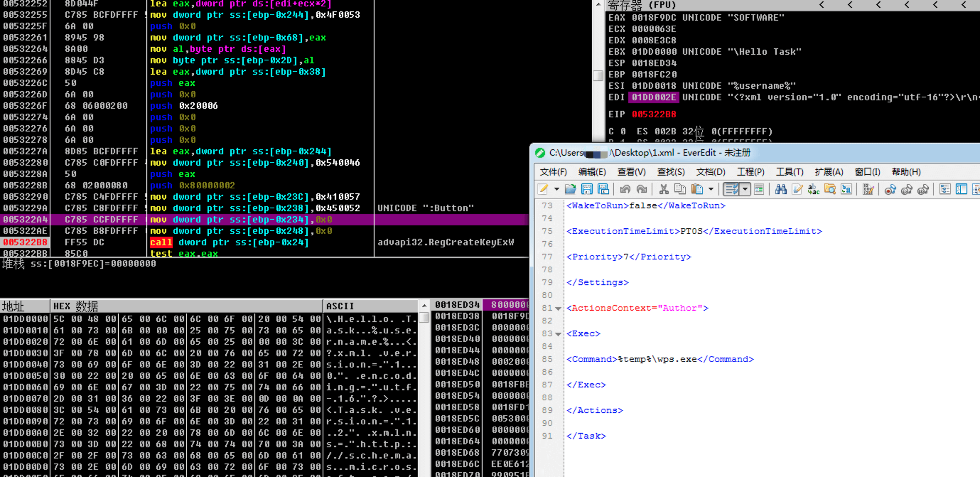Click the Open file folder icon
Image resolution: width=980 pixels, height=477 pixels.
[x=570, y=189]
